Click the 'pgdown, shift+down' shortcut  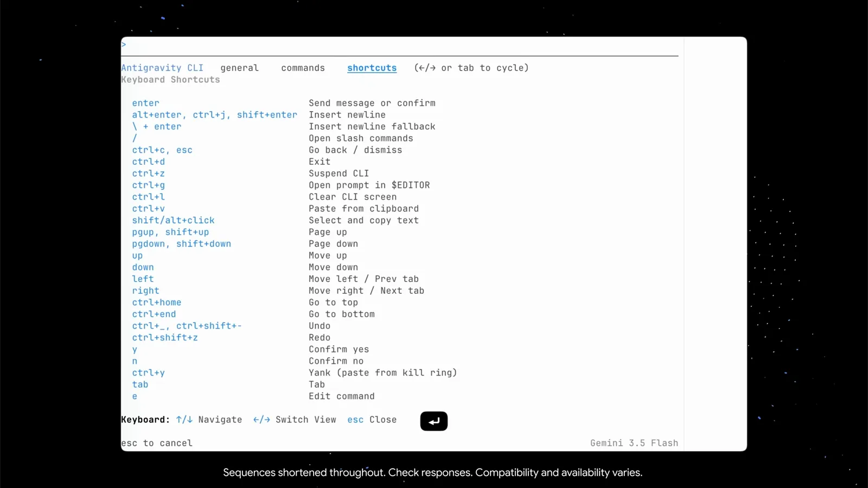tap(181, 244)
